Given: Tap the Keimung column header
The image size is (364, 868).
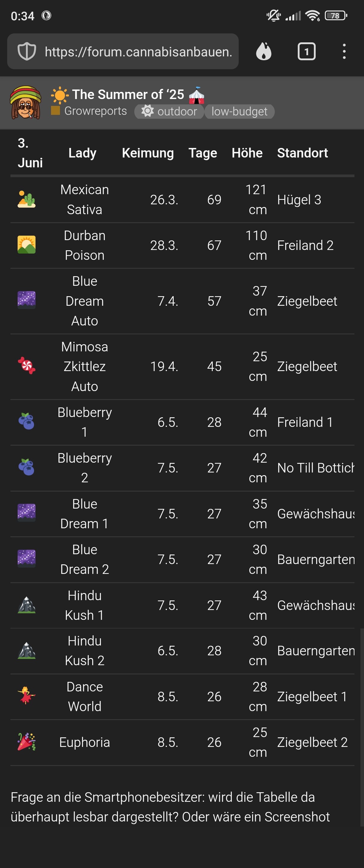Looking at the screenshot, I should (148, 153).
